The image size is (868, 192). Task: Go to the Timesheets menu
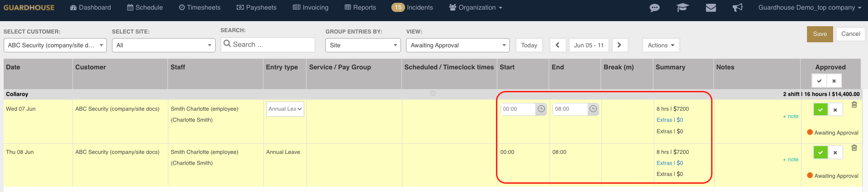click(x=200, y=7)
